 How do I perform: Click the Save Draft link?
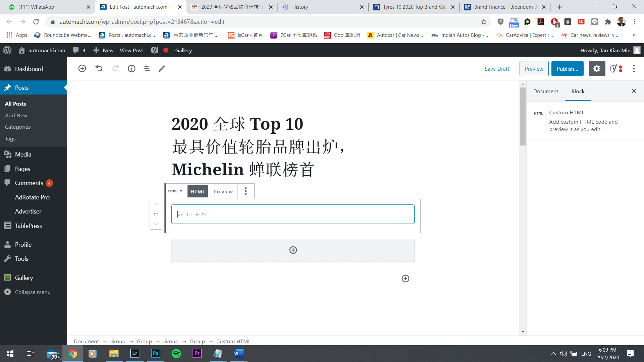(x=497, y=69)
